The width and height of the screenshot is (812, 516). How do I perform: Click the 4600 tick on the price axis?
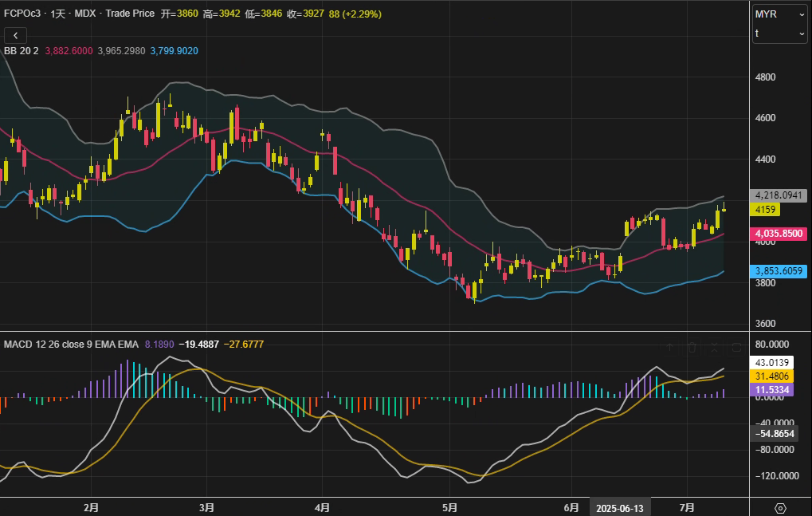766,118
